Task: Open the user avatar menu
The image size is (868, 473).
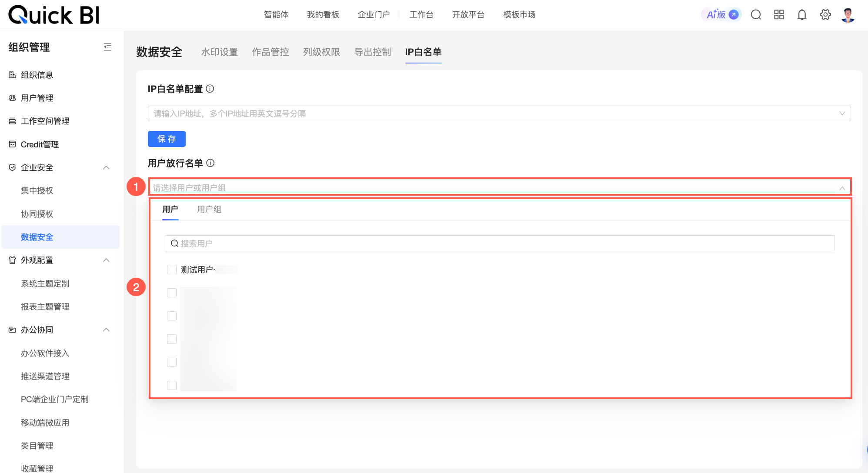Action: pos(848,15)
